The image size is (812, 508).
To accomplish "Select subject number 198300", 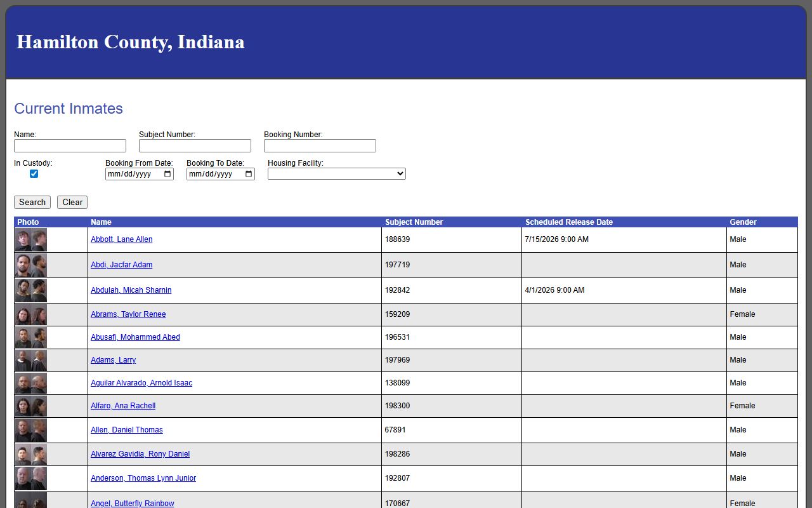I will coord(397,406).
